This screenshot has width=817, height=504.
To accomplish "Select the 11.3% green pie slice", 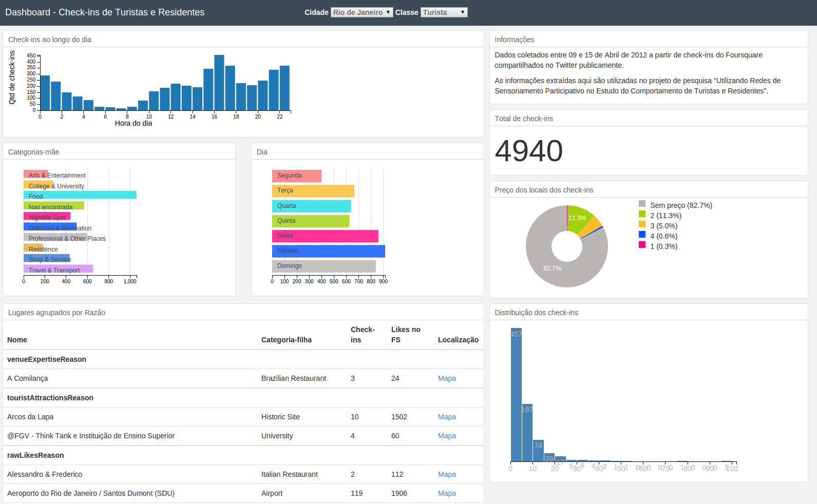I will [x=578, y=219].
